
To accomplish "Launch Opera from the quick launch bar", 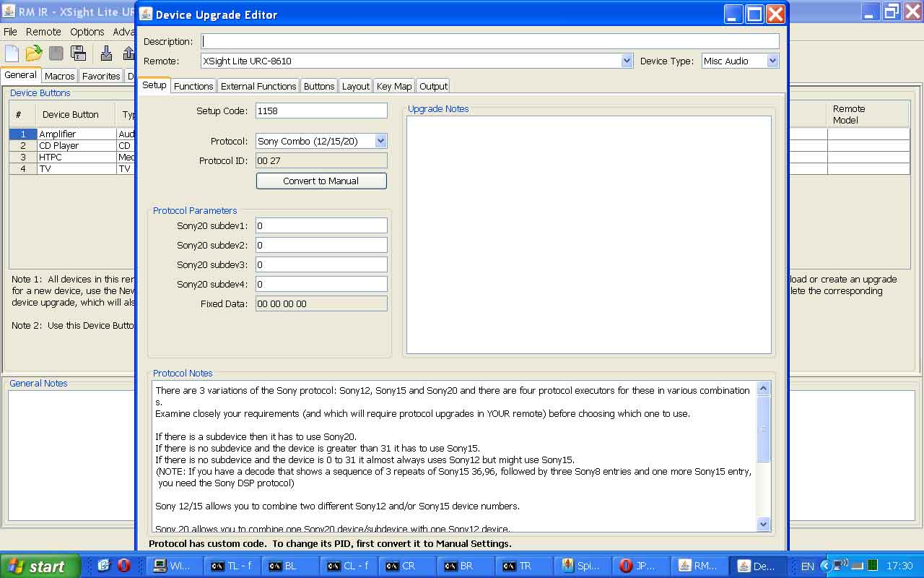I will [x=123, y=566].
